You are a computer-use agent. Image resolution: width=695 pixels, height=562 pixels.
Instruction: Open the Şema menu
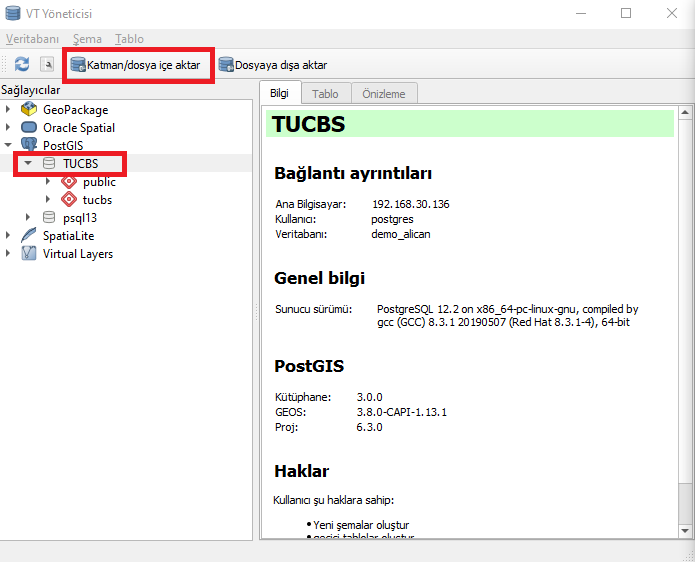coord(87,39)
